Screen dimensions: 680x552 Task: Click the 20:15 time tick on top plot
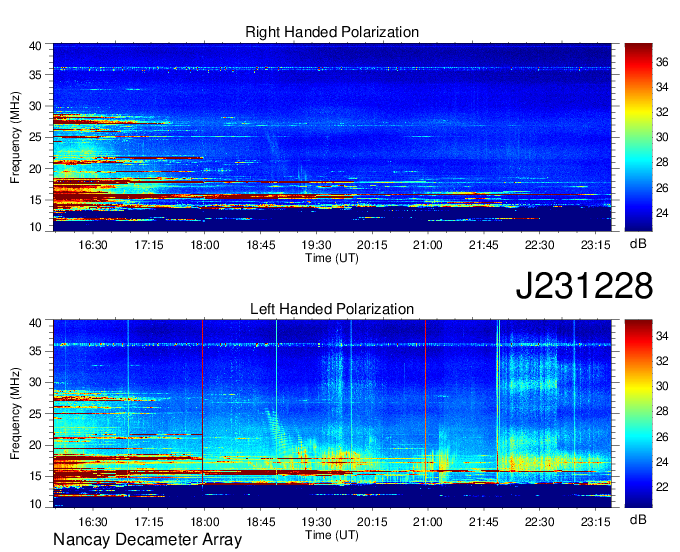(x=372, y=245)
